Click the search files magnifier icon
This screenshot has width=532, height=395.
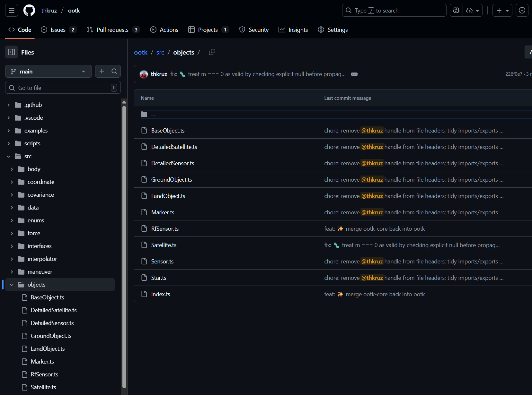[114, 71]
